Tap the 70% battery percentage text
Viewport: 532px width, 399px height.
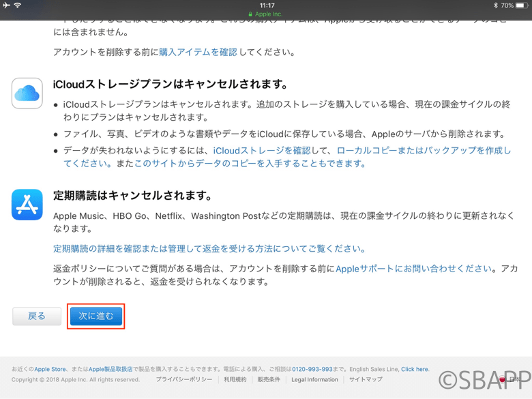[x=507, y=5]
